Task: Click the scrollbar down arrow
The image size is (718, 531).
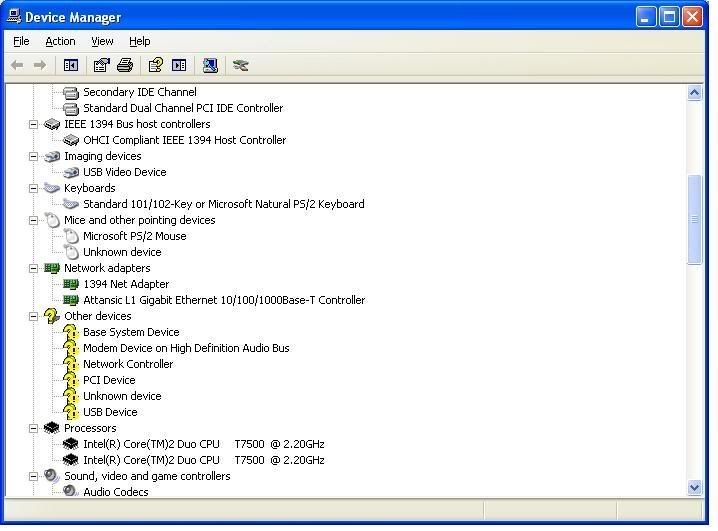Action: coord(694,487)
